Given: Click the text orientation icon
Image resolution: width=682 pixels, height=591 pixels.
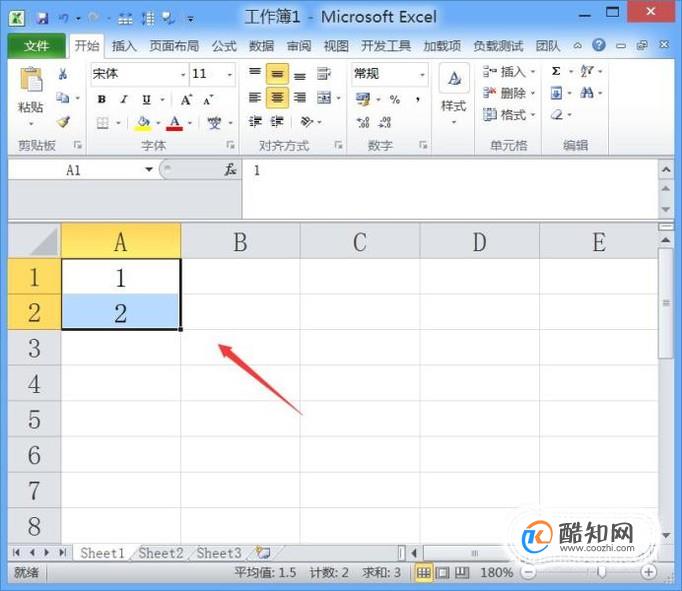Looking at the screenshot, I should click(307, 121).
